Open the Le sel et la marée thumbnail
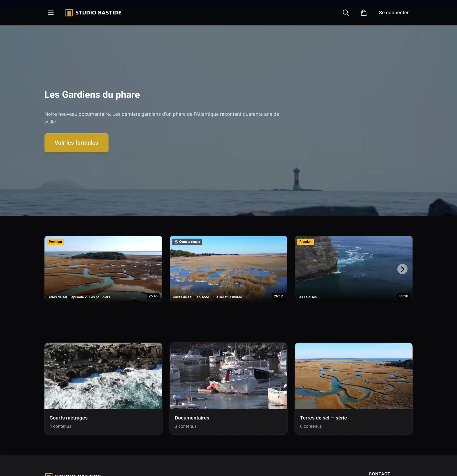The image size is (457, 476). [228, 269]
